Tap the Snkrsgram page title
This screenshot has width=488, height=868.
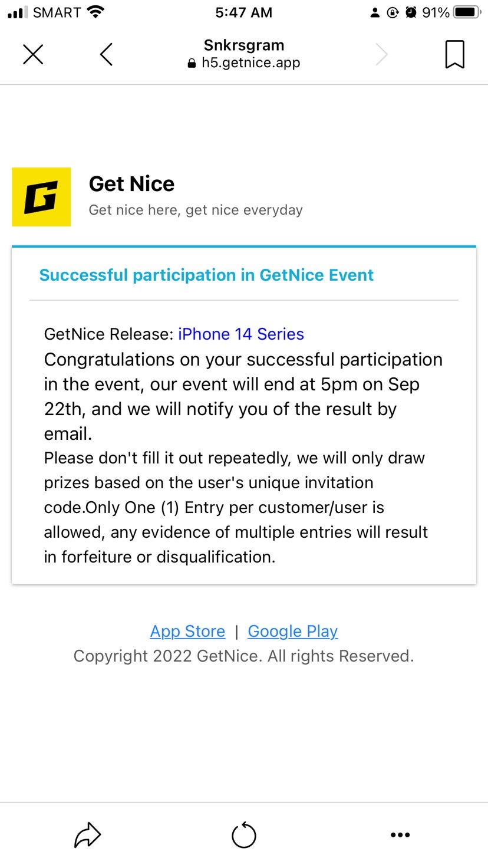244,45
